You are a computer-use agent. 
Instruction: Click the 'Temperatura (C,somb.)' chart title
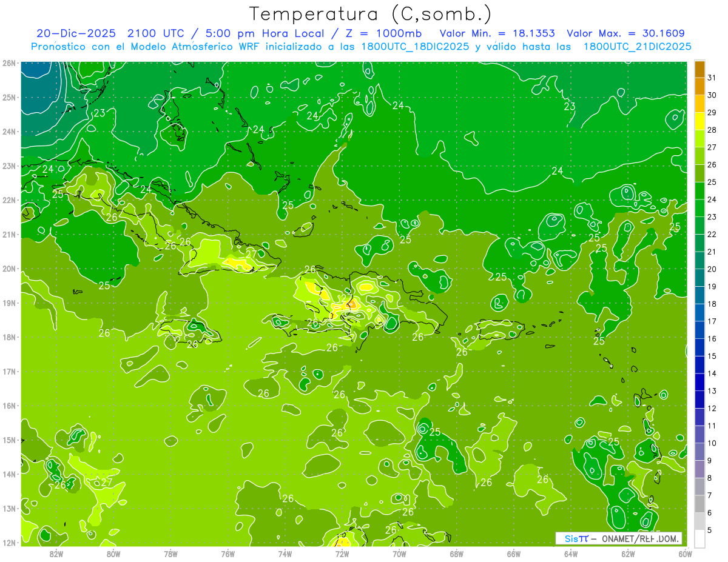tap(371, 13)
